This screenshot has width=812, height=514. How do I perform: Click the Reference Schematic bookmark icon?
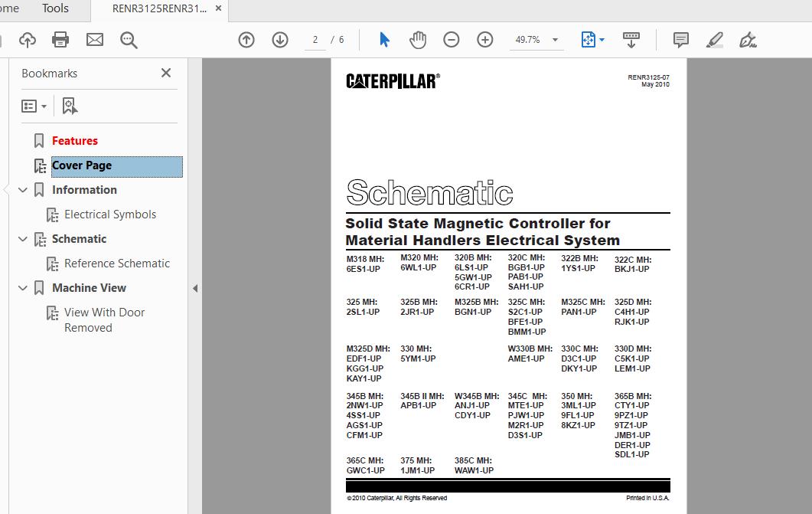tap(52, 264)
